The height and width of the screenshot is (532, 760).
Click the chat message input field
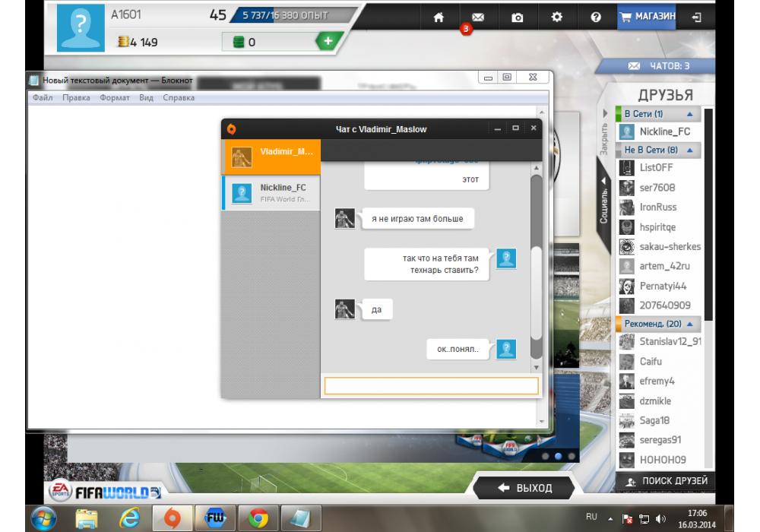coord(431,386)
